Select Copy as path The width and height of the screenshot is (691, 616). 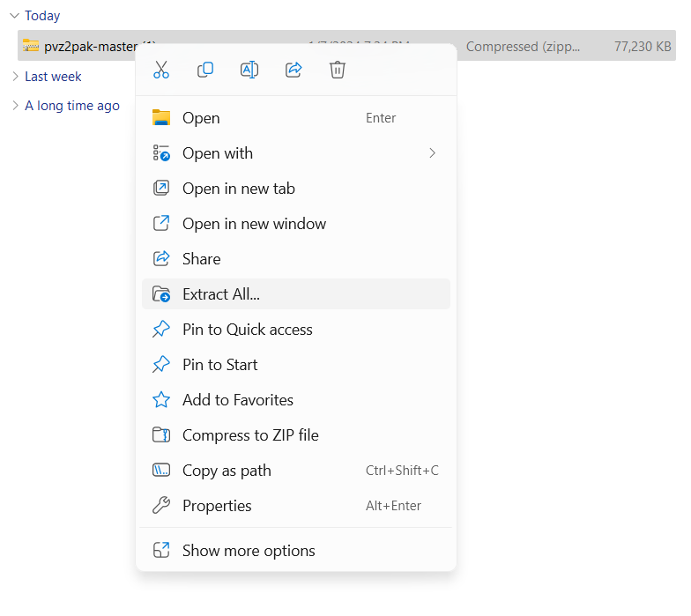tap(227, 471)
